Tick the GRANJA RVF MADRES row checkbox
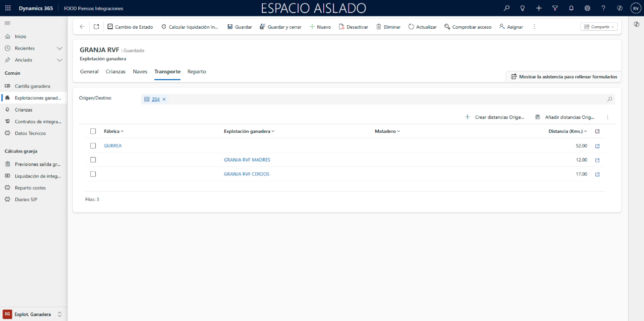644x321 pixels. pos(93,160)
